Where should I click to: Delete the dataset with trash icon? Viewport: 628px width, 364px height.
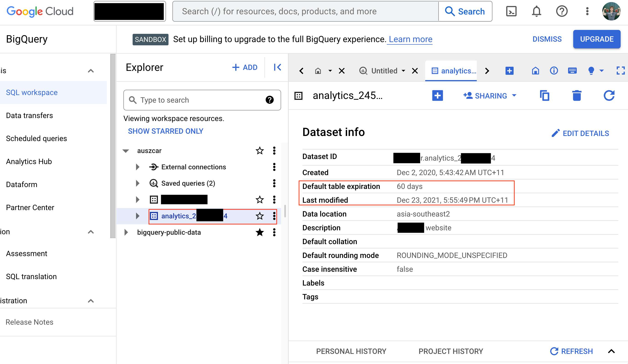[576, 96]
